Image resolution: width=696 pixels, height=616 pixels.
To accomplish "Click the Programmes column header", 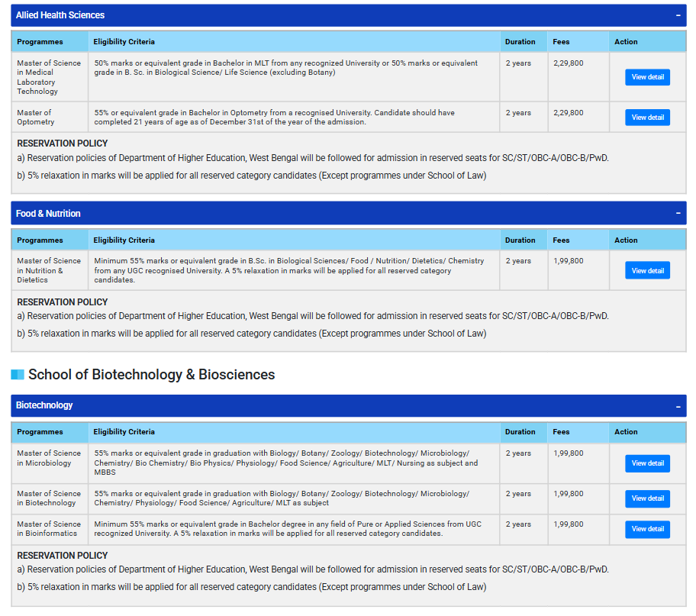I will [40, 41].
